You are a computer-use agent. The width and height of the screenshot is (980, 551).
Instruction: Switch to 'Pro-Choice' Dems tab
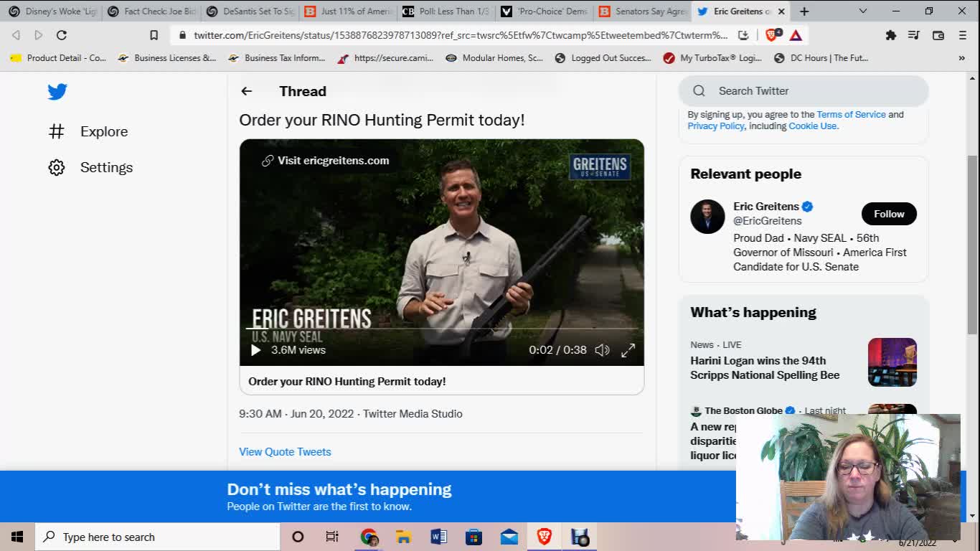[546, 11]
